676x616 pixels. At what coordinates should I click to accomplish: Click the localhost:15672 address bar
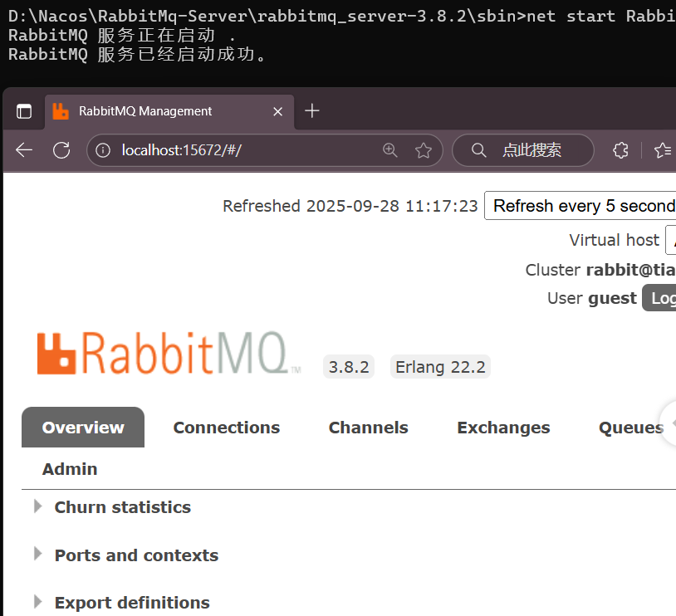[265, 150]
